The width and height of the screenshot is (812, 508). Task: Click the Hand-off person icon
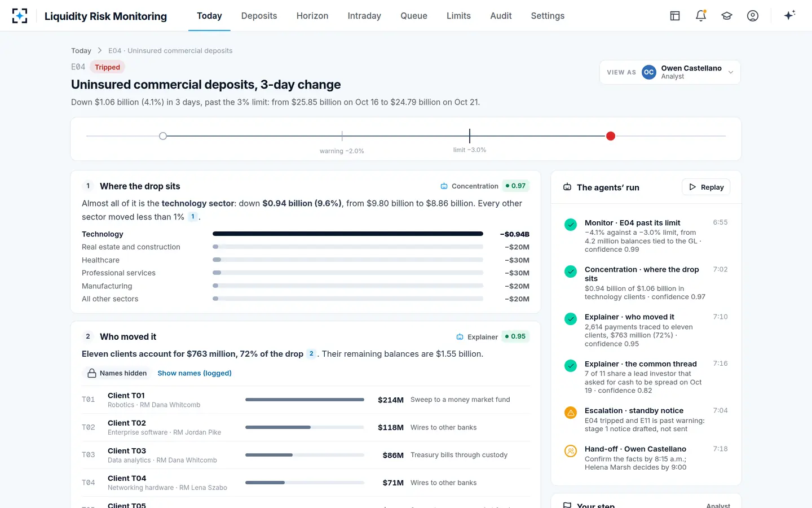click(x=571, y=451)
